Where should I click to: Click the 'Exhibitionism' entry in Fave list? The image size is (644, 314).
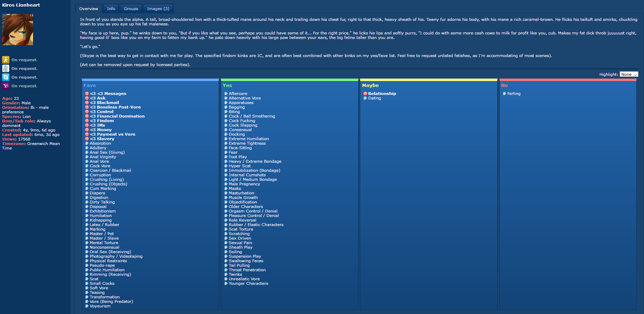coord(103,211)
